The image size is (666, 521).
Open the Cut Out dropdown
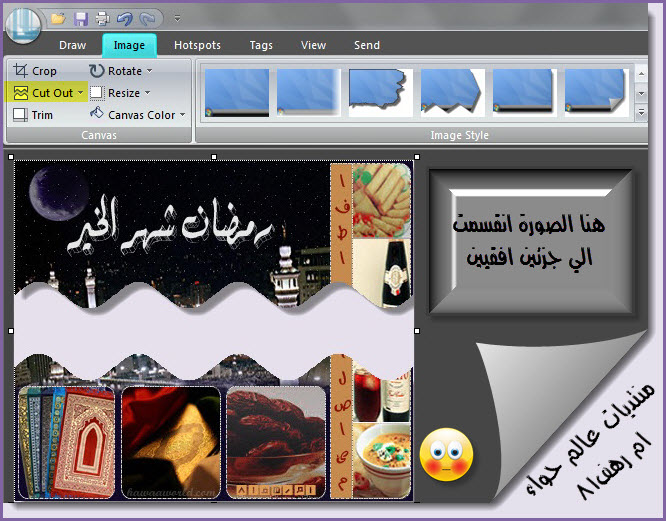(x=79, y=93)
